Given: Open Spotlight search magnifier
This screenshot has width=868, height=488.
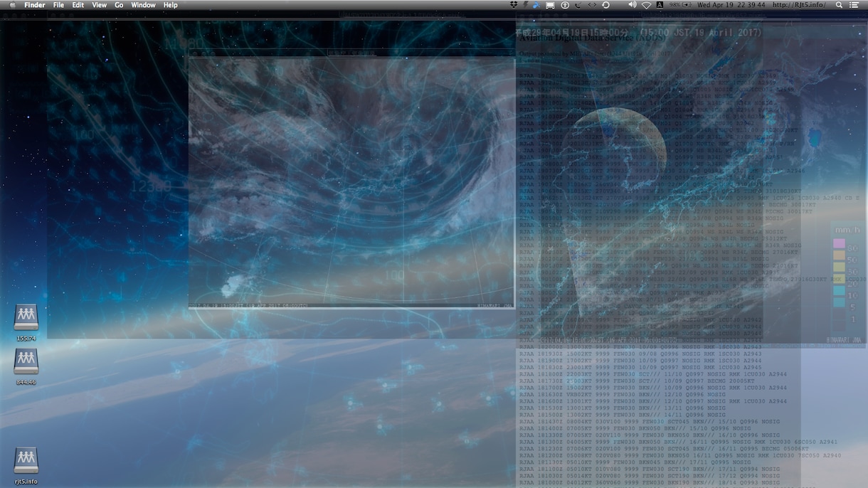Looking at the screenshot, I should [839, 5].
